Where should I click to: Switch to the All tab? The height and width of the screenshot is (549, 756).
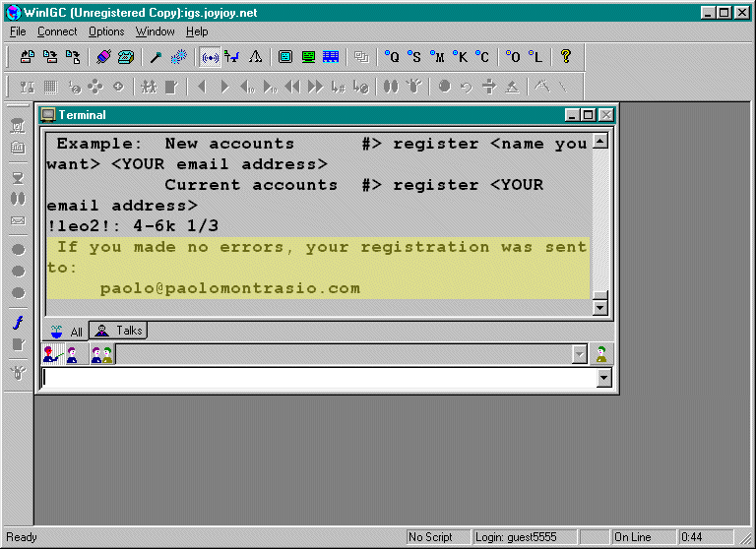point(67,332)
